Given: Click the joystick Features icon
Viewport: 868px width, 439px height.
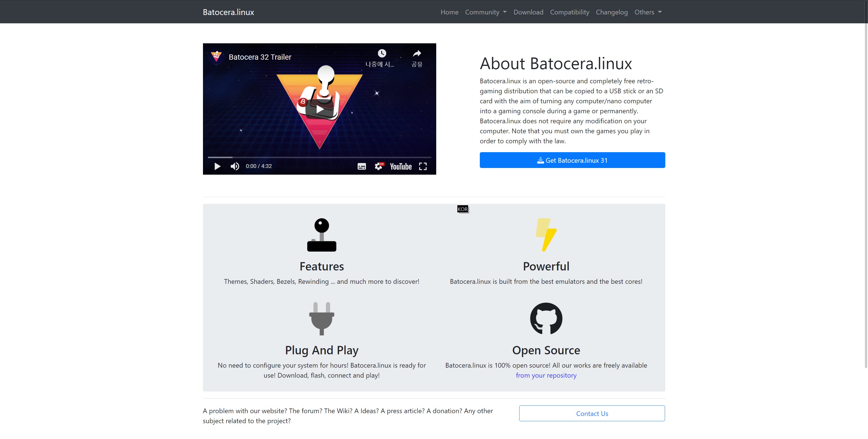Looking at the screenshot, I should point(322,235).
